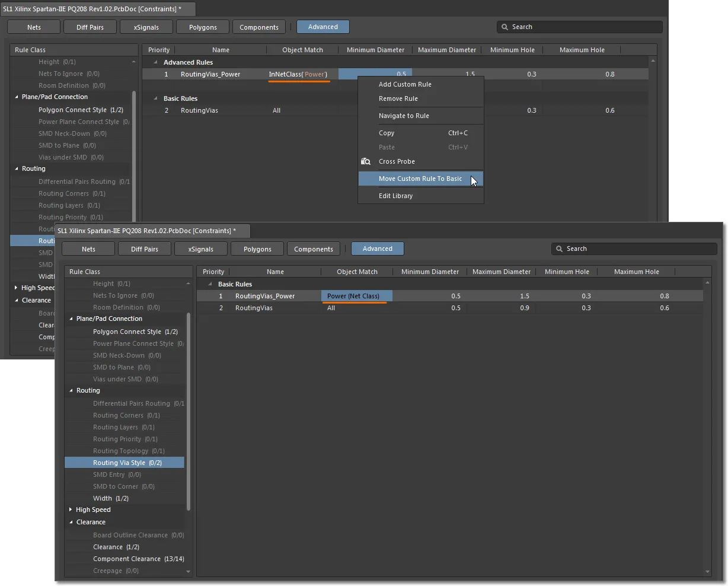Click the Cross Probe camera icon in context menu

click(366, 161)
